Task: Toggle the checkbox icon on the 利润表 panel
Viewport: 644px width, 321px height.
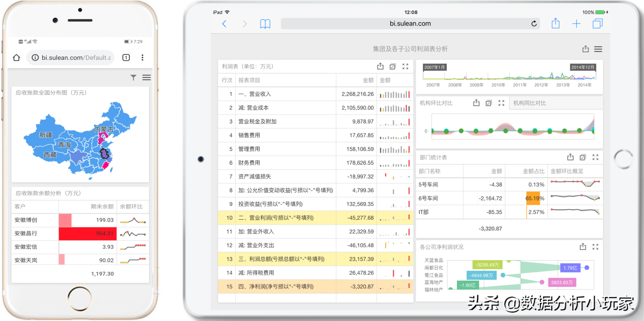Action: point(393,66)
